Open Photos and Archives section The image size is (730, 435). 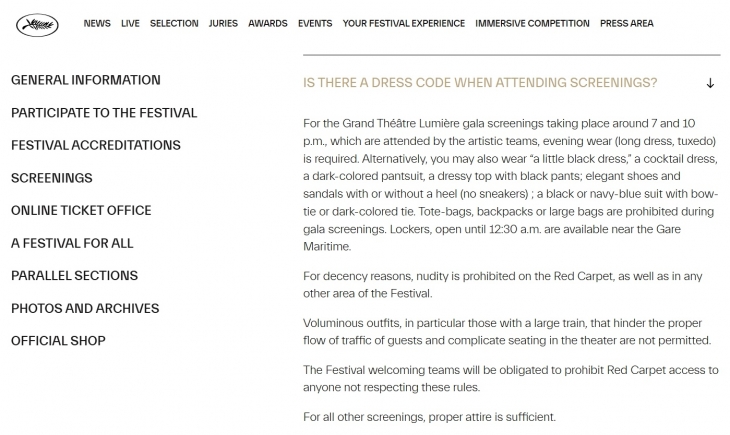point(85,308)
